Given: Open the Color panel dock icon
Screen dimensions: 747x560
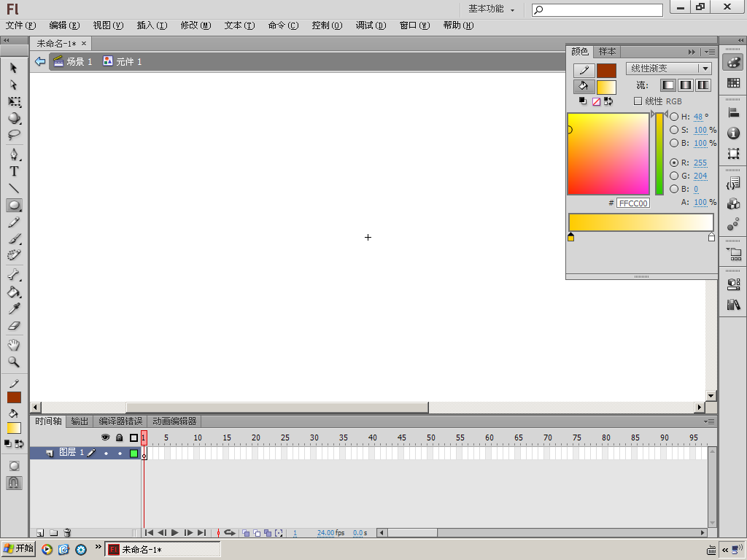Looking at the screenshot, I should (x=733, y=63).
